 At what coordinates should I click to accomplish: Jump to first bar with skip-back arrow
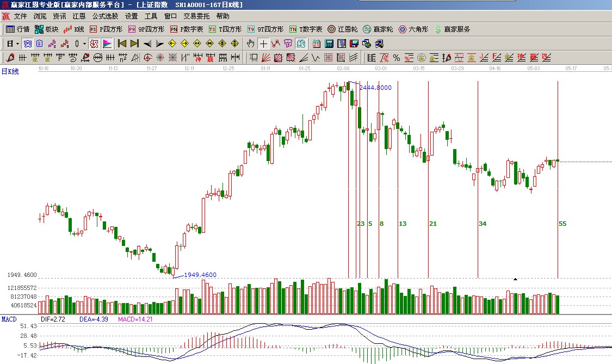click(122, 44)
